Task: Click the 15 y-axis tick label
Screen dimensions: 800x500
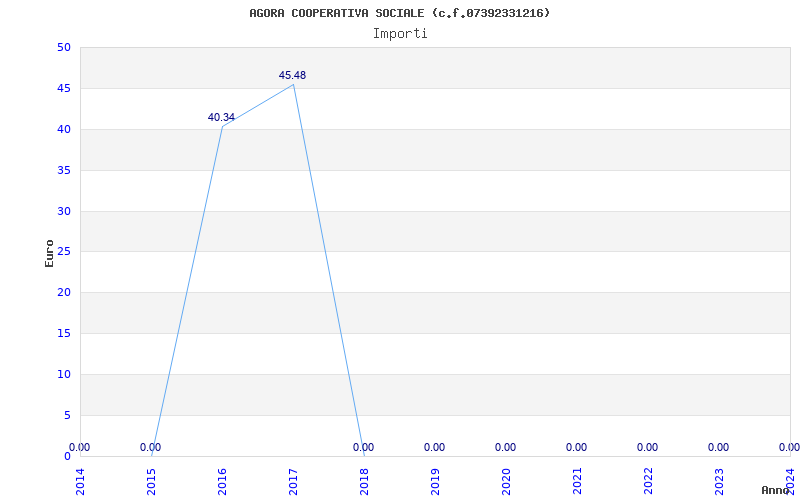Action: click(64, 334)
